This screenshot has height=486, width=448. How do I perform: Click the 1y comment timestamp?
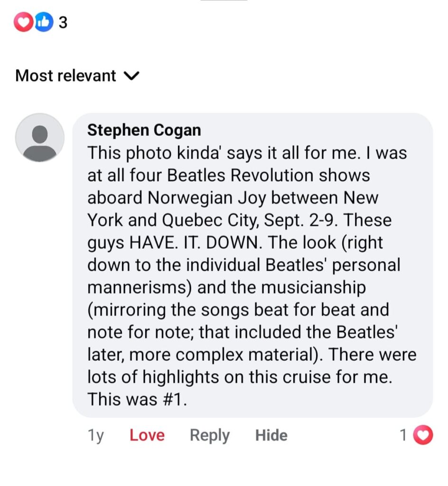96,435
